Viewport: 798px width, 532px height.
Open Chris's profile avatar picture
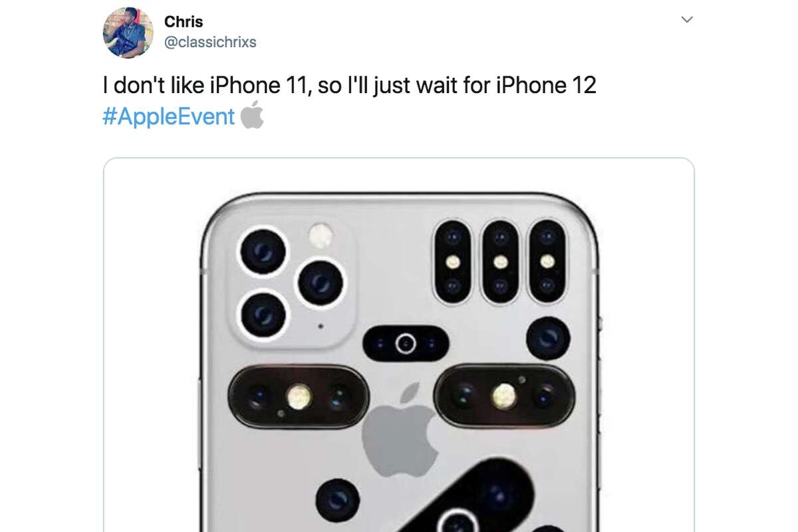click(x=128, y=33)
